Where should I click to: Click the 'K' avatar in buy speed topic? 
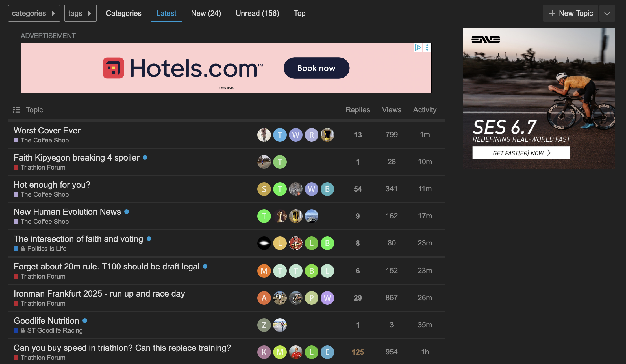(x=264, y=352)
